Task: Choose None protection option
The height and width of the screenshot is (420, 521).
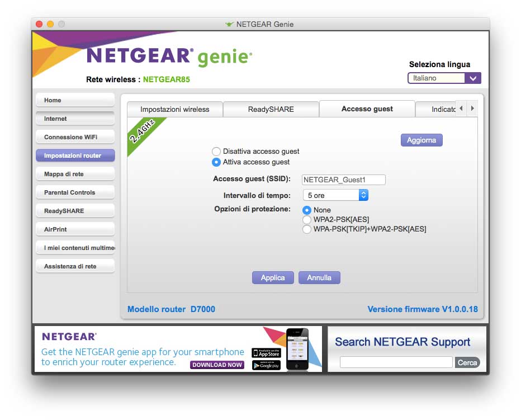Action: coord(307,210)
